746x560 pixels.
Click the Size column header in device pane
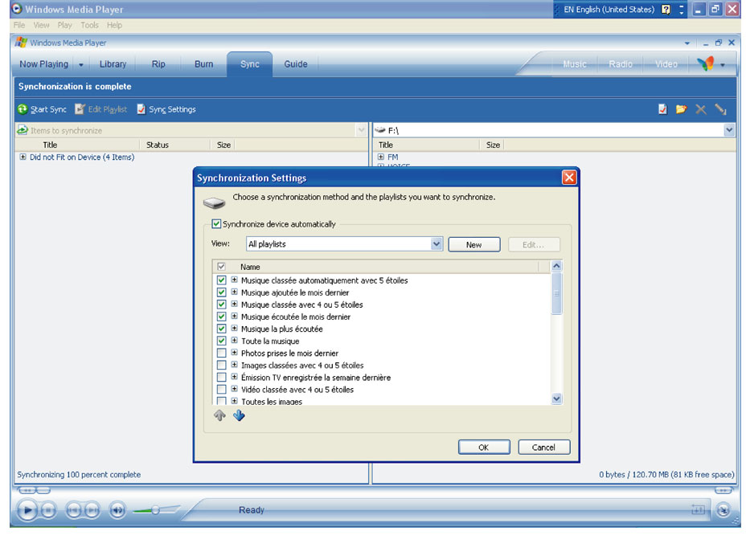tap(493, 145)
